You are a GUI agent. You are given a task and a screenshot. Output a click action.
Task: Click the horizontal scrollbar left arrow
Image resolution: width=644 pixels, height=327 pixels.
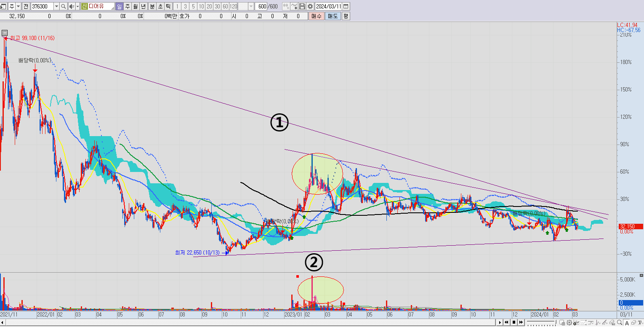pyautogui.click(x=3, y=323)
